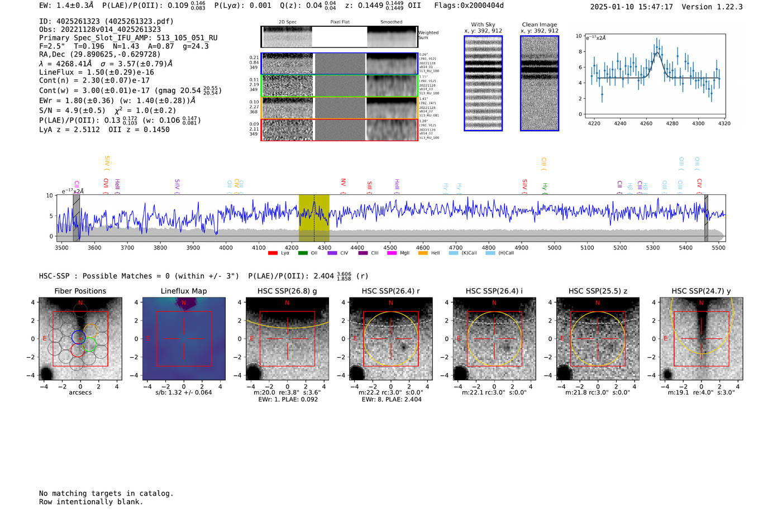Select the Fiber Positions image panel
The width and height of the screenshot is (782, 532).
click(x=80, y=339)
